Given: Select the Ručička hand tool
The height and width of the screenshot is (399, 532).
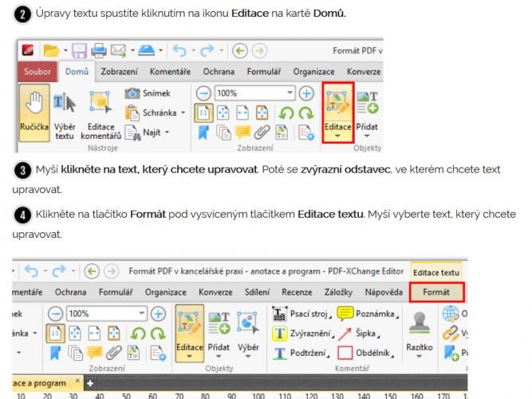Looking at the screenshot, I should click(x=34, y=113).
